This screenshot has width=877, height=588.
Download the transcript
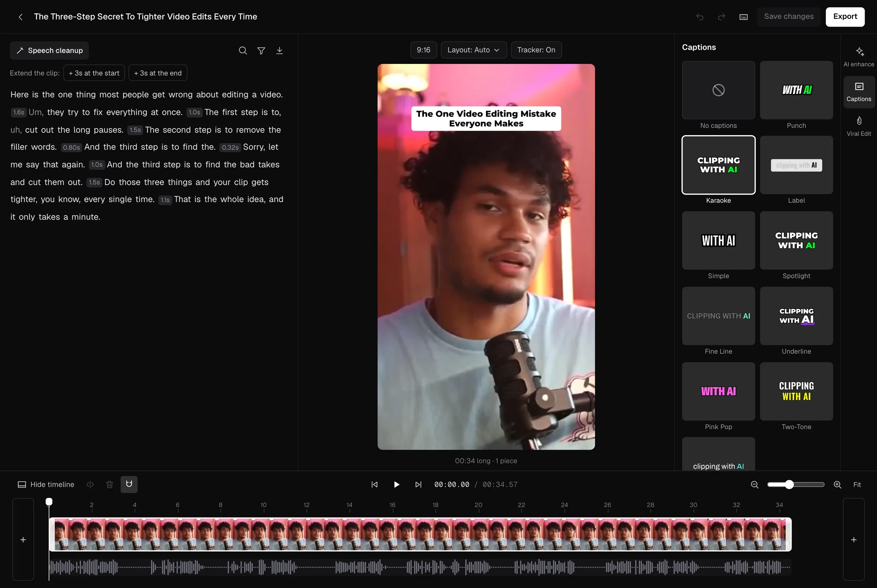point(280,51)
